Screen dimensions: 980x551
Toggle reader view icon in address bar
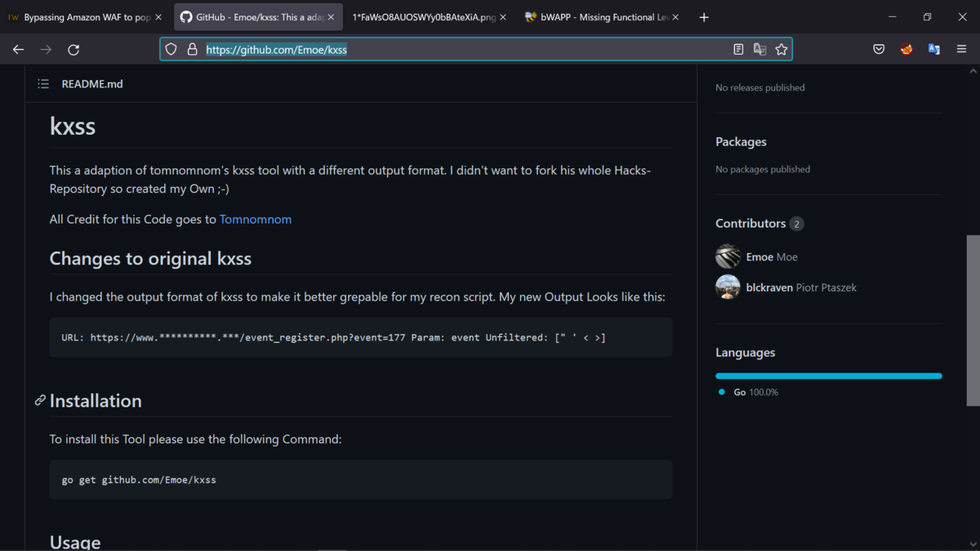pos(738,50)
